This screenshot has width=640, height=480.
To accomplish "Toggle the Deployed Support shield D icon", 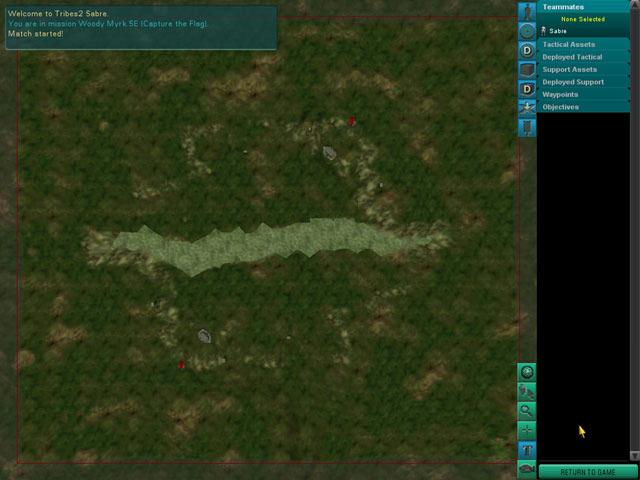I will pos(527,89).
